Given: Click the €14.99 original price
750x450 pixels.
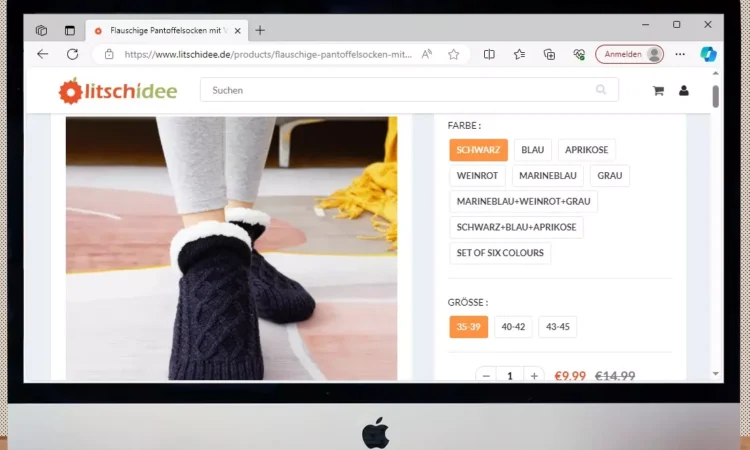Looking at the screenshot, I should tap(615, 376).
